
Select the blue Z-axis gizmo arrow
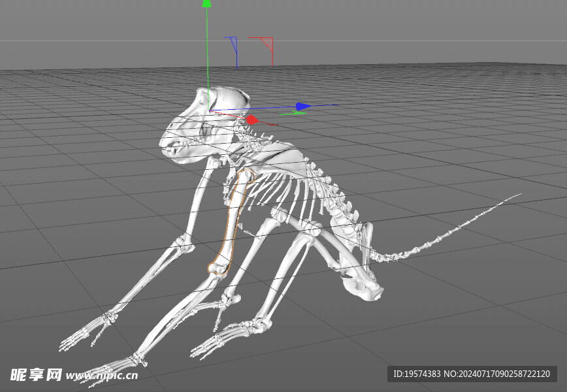coord(302,105)
